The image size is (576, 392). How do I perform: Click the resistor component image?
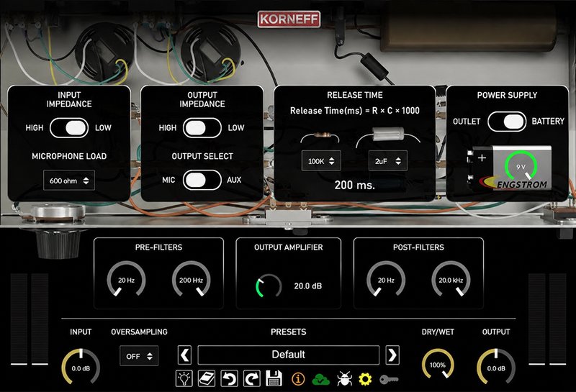[320, 137]
